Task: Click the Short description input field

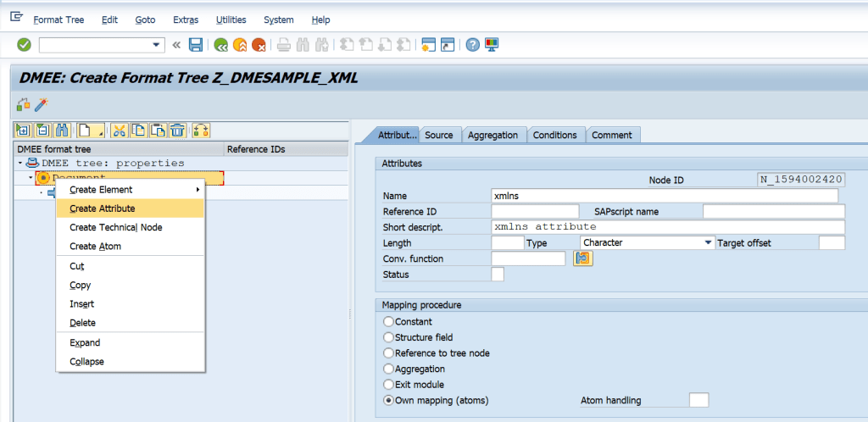Action: (x=668, y=227)
